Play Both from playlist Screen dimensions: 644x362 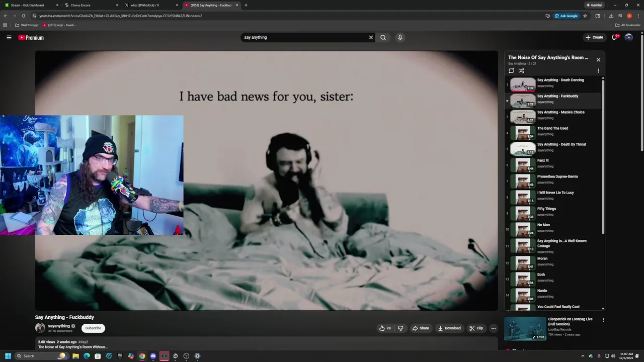click(x=553, y=279)
